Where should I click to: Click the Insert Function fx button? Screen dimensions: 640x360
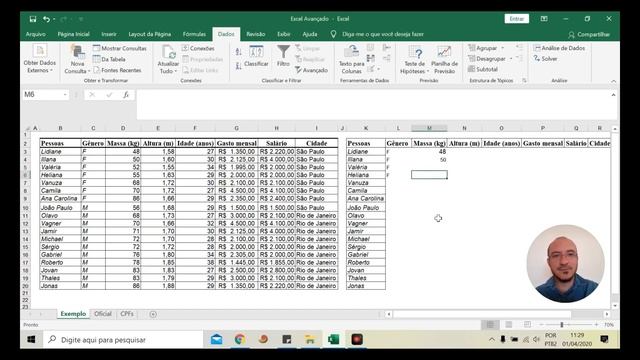[x=126, y=95]
